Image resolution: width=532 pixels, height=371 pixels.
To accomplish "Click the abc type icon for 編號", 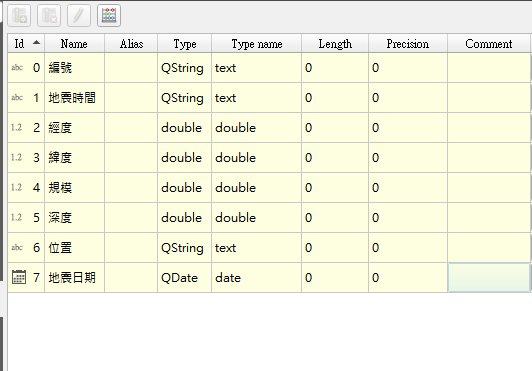I will point(17,68).
